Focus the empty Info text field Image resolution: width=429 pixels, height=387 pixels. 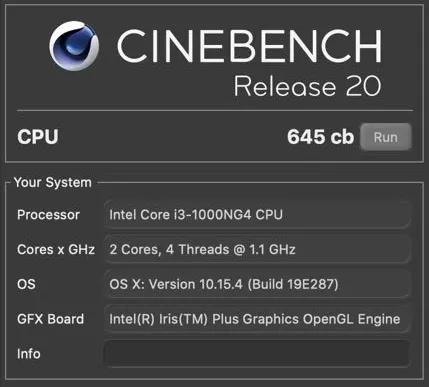(x=257, y=354)
